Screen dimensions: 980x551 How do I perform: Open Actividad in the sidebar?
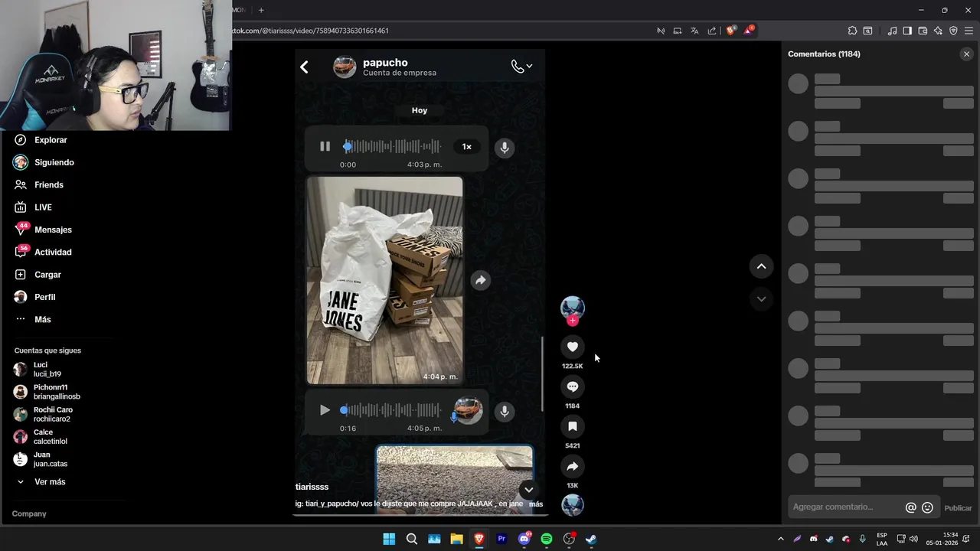(x=53, y=252)
